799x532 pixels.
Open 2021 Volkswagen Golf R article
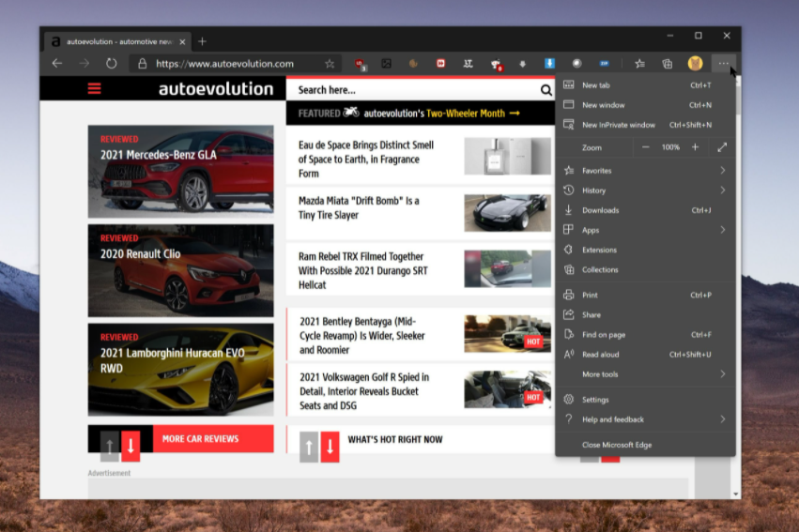(x=364, y=391)
